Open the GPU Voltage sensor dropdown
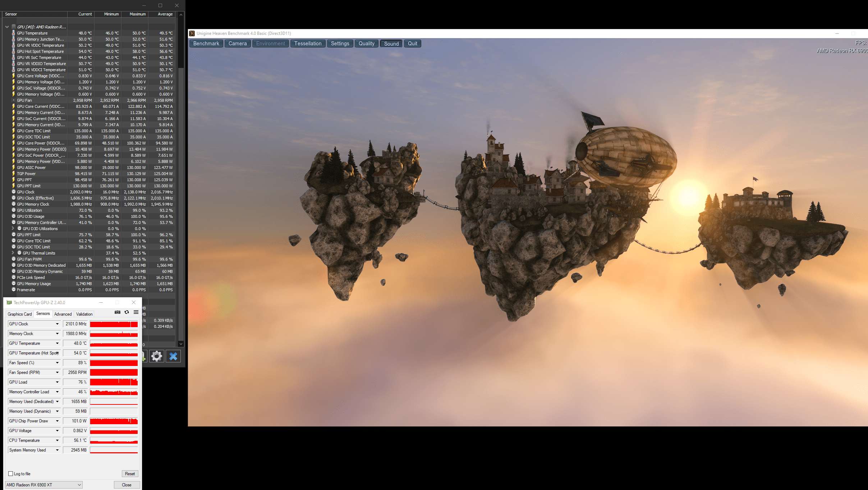The width and height of the screenshot is (868, 490). coord(57,431)
